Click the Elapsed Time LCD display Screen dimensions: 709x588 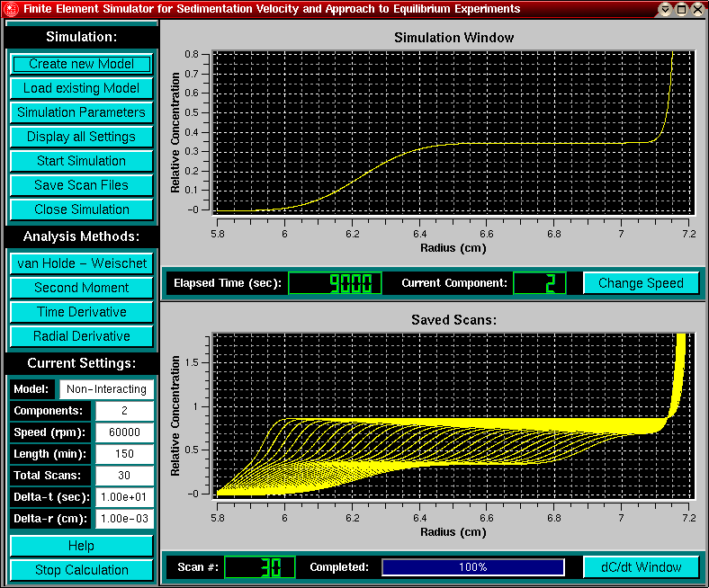335,283
